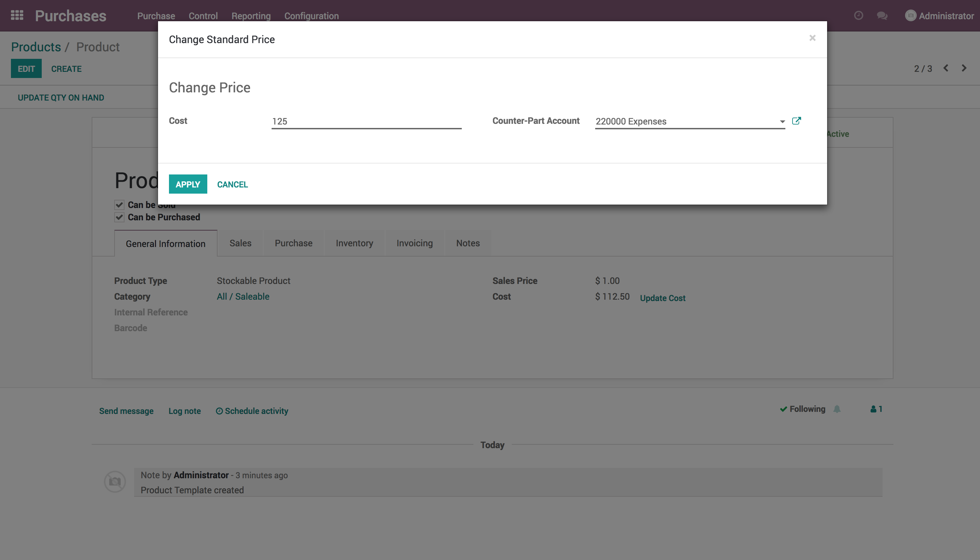Click the notification bell icon next to Following

click(x=837, y=409)
